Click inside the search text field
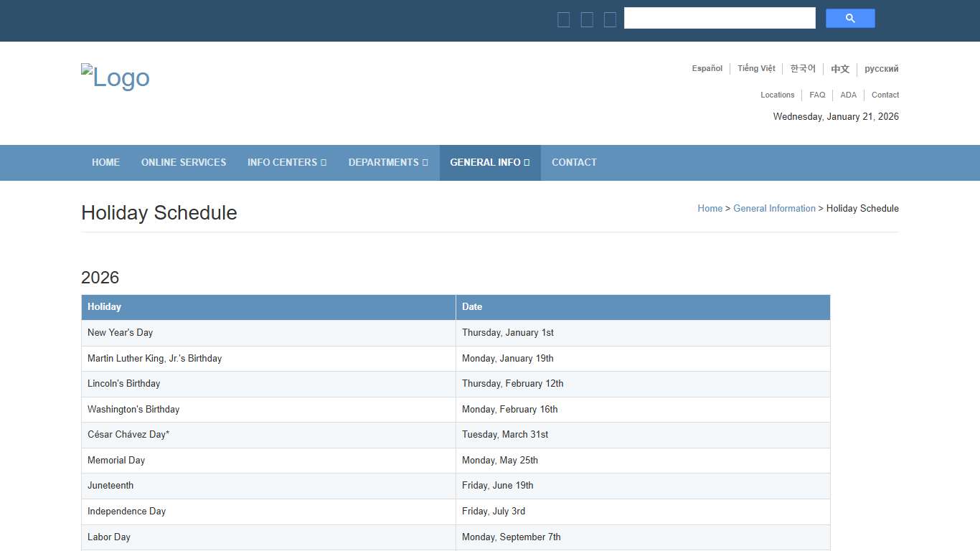This screenshot has width=980, height=551. click(720, 19)
